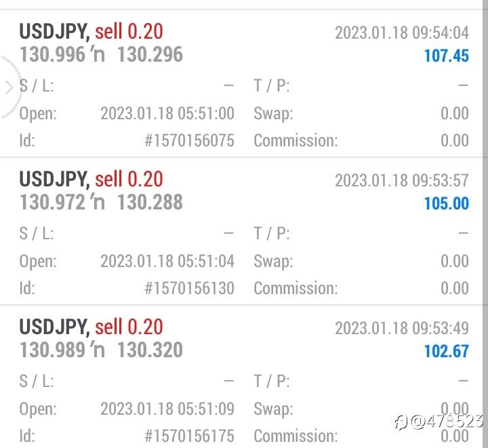Select profit value 102.67
Viewport: 488px width, 448px height.
pos(446,352)
